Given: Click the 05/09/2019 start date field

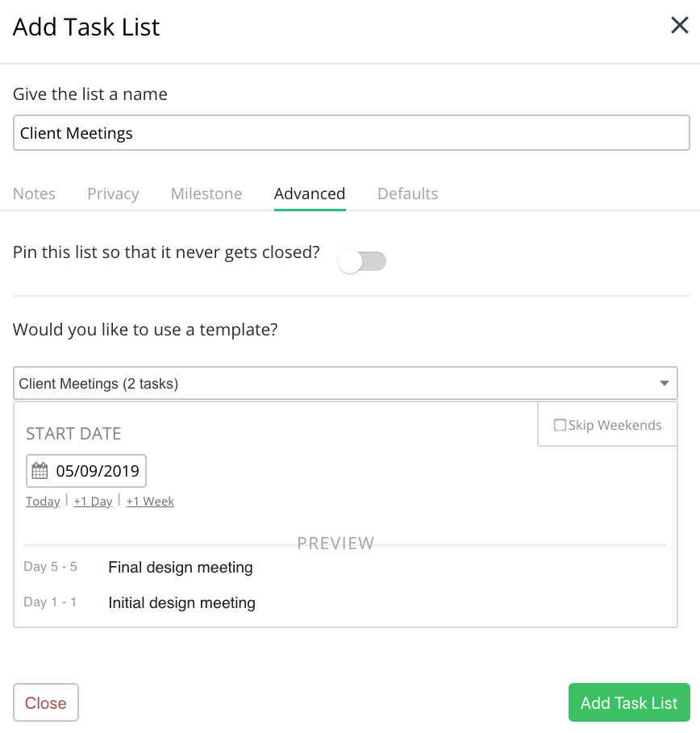Looking at the screenshot, I should (97, 471).
